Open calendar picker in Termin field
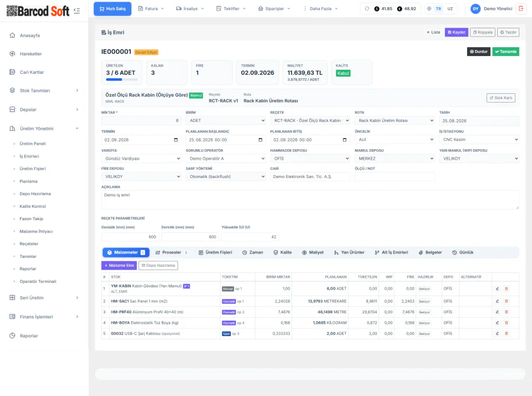Image resolution: width=532 pixels, height=396 pixels. (176, 140)
